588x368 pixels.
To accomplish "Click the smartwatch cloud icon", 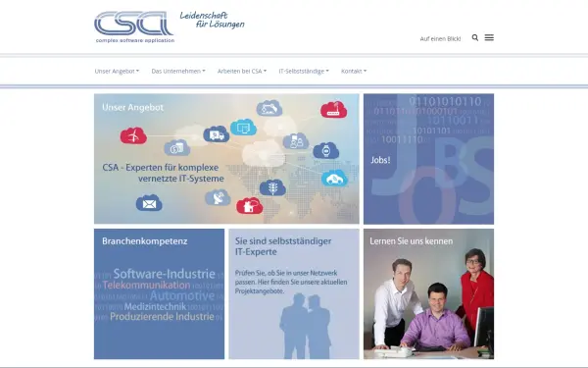I will (x=326, y=150).
